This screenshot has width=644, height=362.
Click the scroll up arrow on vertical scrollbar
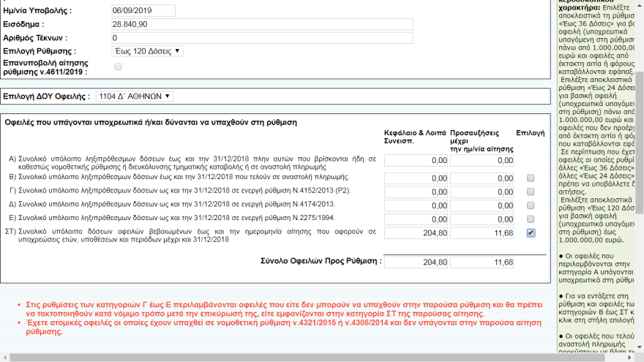[639, 5]
